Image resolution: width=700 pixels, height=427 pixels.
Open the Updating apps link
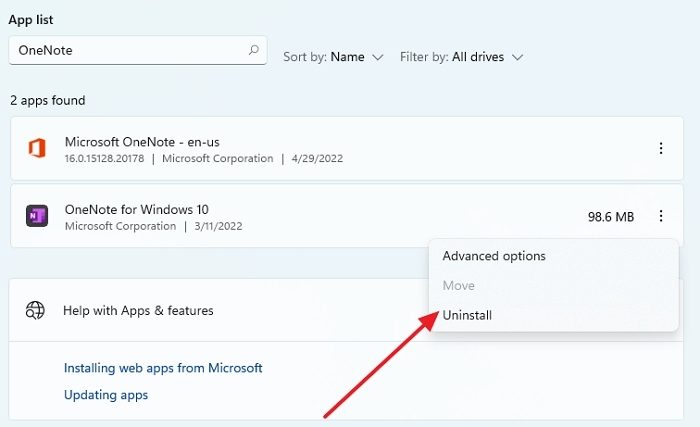point(106,395)
